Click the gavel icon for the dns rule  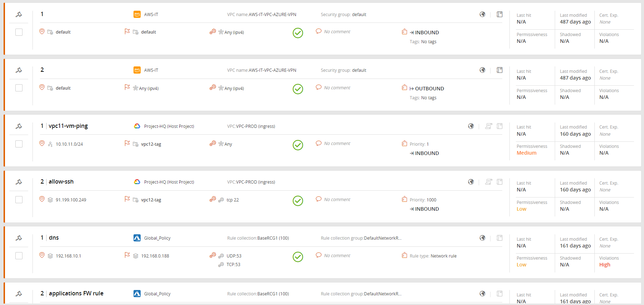coord(19,238)
